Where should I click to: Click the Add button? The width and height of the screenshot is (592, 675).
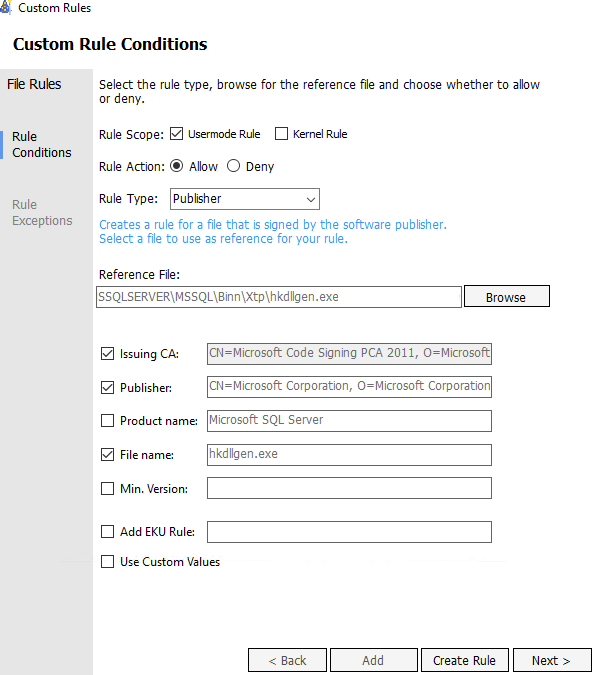point(374,660)
